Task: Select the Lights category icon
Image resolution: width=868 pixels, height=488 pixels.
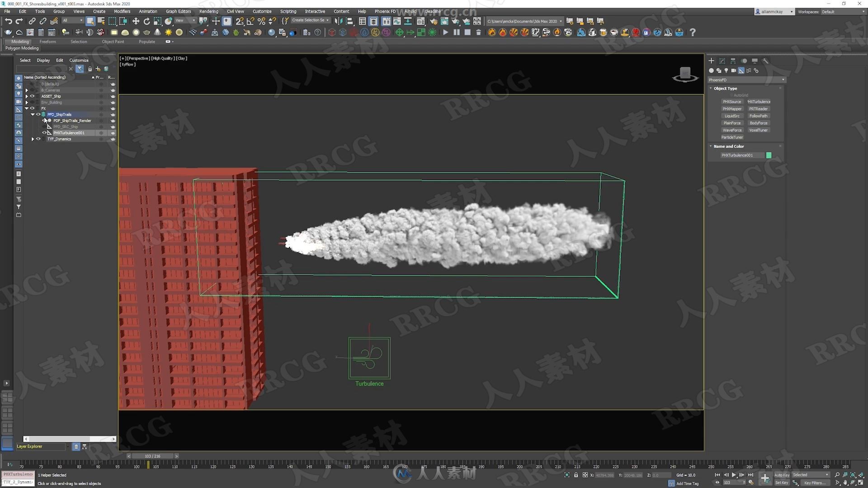Action: (726, 70)
